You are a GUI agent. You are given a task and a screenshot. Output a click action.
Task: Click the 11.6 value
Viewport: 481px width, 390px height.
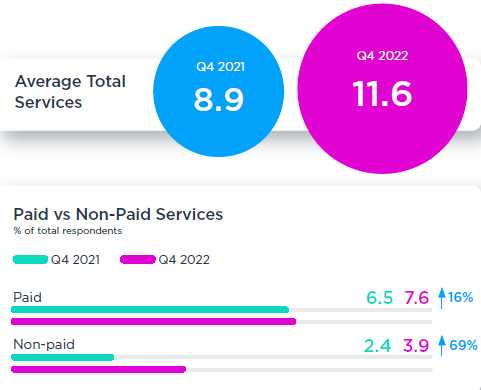tap(382, 94)
